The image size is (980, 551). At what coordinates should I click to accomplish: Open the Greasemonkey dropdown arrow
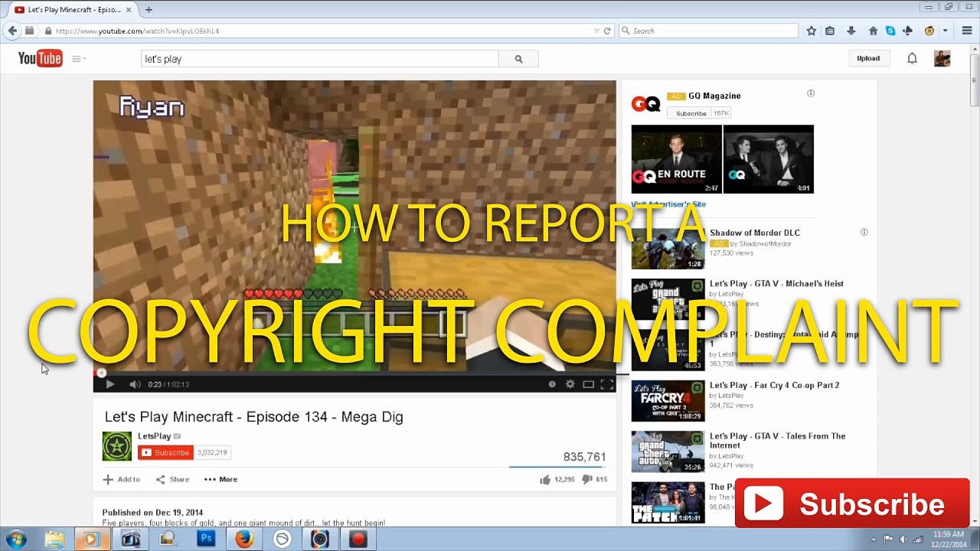pos(946,31)
